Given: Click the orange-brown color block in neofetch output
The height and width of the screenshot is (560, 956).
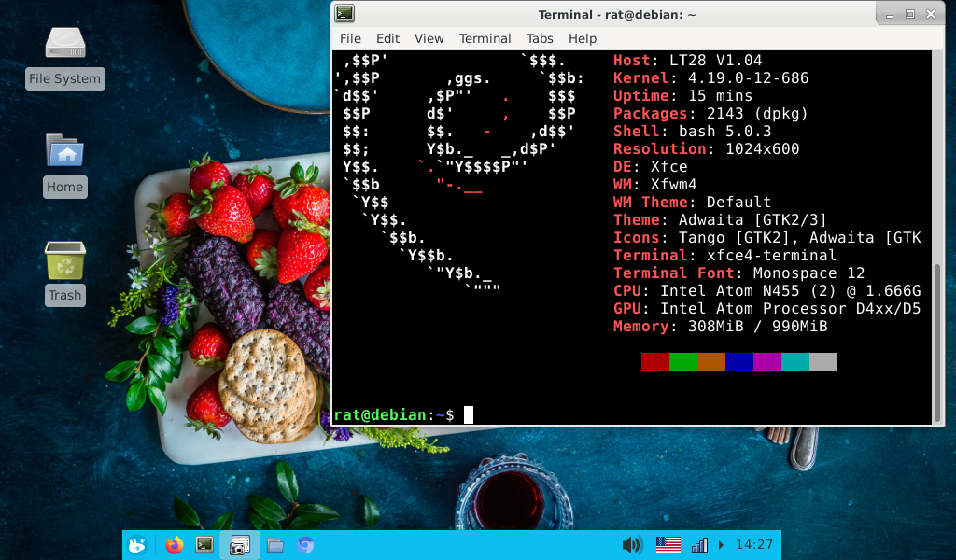Looking at the screenshot, I should pos(711,361).
